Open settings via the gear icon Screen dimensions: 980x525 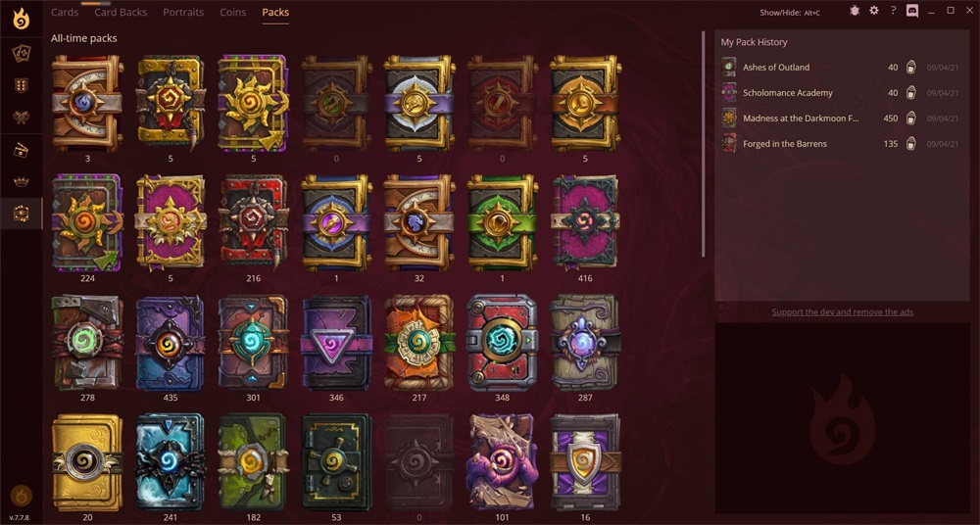pos(874,11)
